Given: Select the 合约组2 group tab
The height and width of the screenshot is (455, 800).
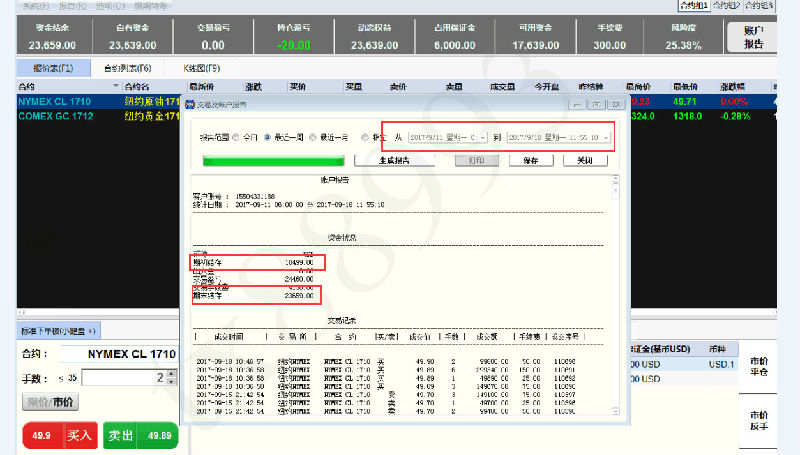Looking at the screenshot, I should [x=727, y=6].
